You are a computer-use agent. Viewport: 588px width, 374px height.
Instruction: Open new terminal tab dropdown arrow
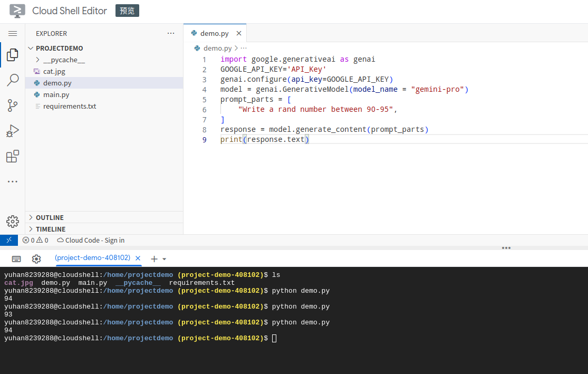(165, 259)
